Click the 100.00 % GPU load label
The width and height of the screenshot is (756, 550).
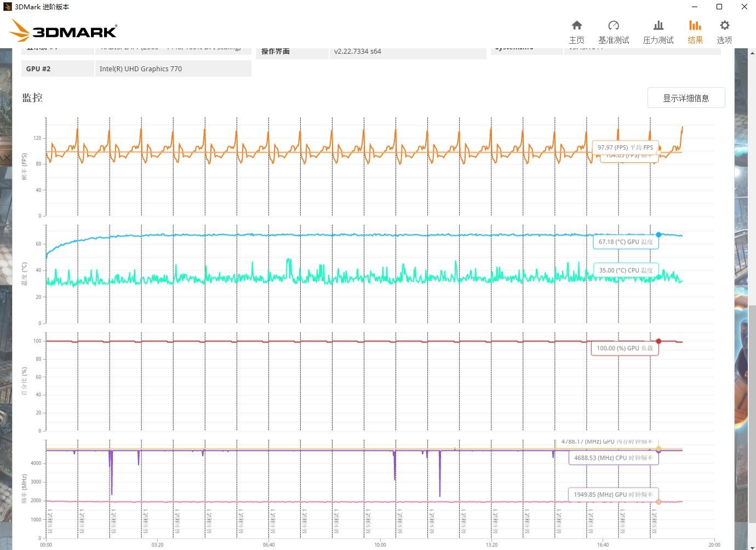point(625,348)
